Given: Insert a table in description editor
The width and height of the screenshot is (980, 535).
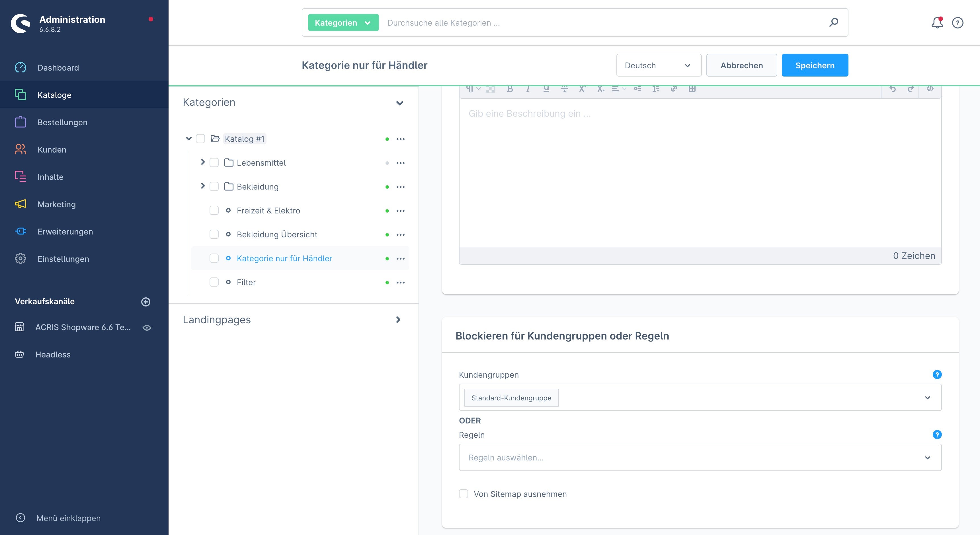Looking at the screenshot, I should click(x=692, y=89).
